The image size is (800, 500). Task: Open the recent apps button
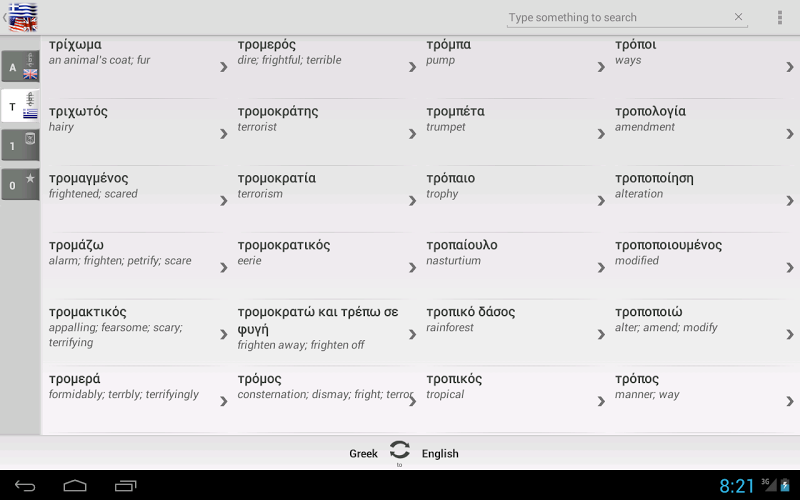[x=125, y=486]
